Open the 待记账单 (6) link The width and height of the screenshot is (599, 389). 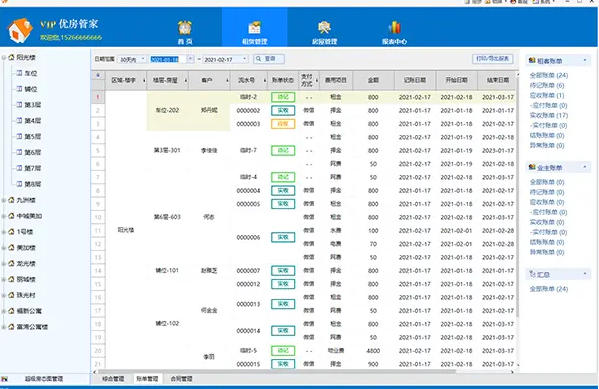coord(547,85)
